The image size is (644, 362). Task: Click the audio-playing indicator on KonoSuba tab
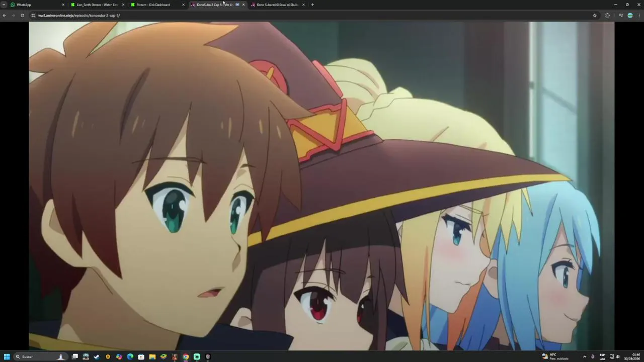coord(237,5)
